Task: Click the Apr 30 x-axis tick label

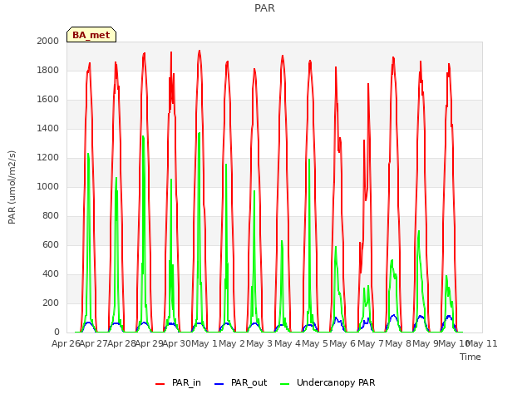Action: [x=177, y=343]
